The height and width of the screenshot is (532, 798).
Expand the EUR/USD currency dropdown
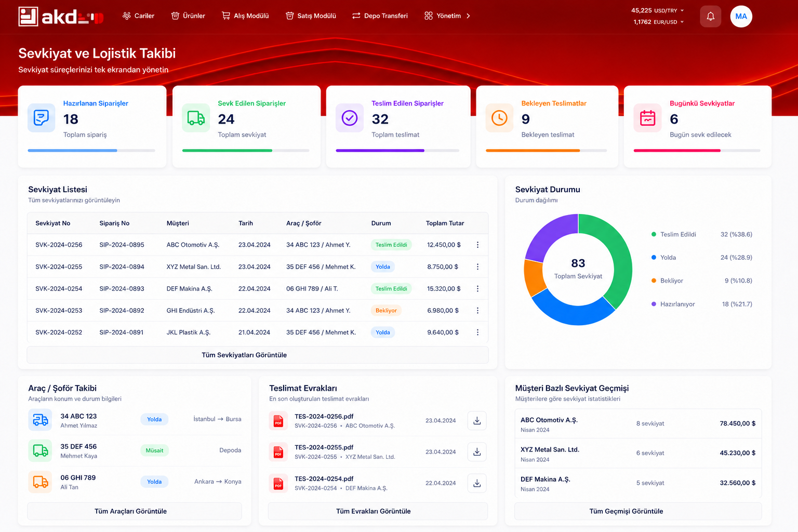pos(682,22)
